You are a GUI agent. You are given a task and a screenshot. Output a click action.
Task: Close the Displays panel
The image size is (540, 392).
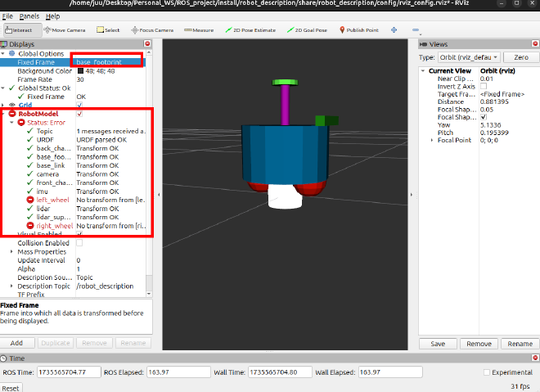[147, 43]
